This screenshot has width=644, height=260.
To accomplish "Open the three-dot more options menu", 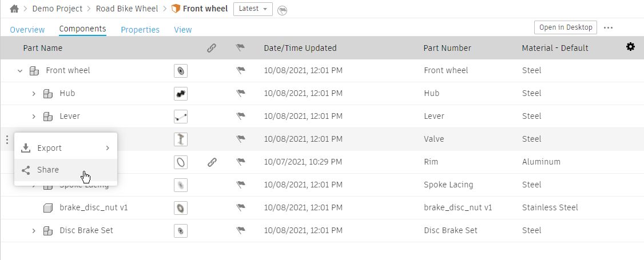I will click(x=608, y=27).
